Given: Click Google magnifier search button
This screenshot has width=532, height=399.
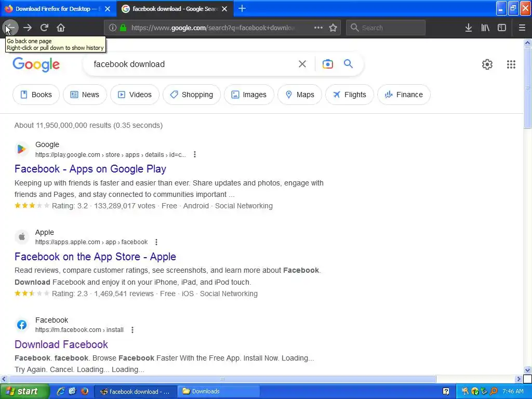Looking at the screenshot, I should point(349,64).
